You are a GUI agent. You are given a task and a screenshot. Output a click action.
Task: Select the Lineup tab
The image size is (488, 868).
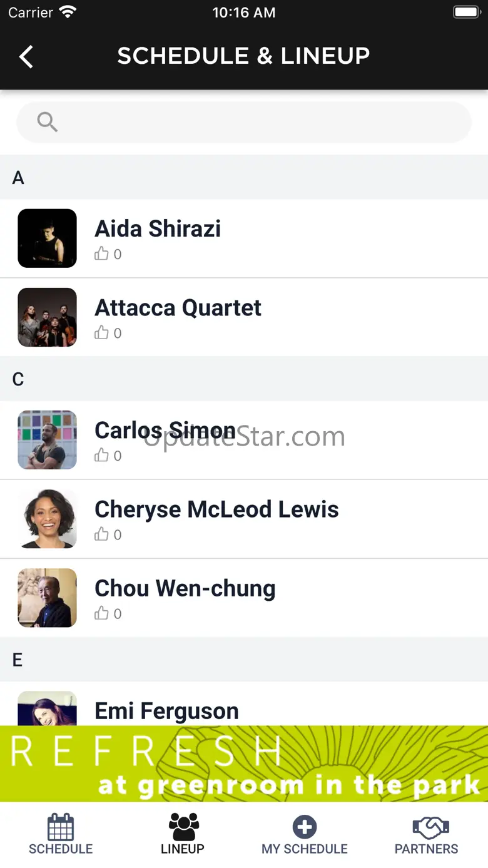point(183,834)
